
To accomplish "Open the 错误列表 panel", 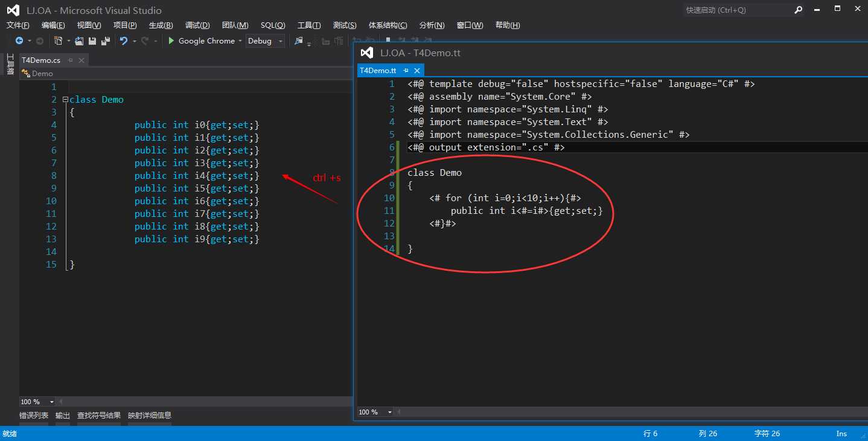I will coord(34,416).
